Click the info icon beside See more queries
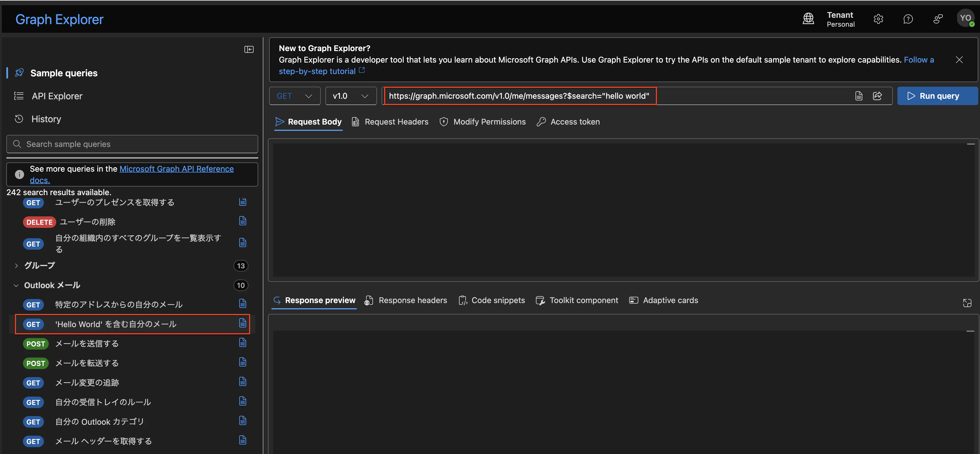Screen dimensions: 980x454 20,175
